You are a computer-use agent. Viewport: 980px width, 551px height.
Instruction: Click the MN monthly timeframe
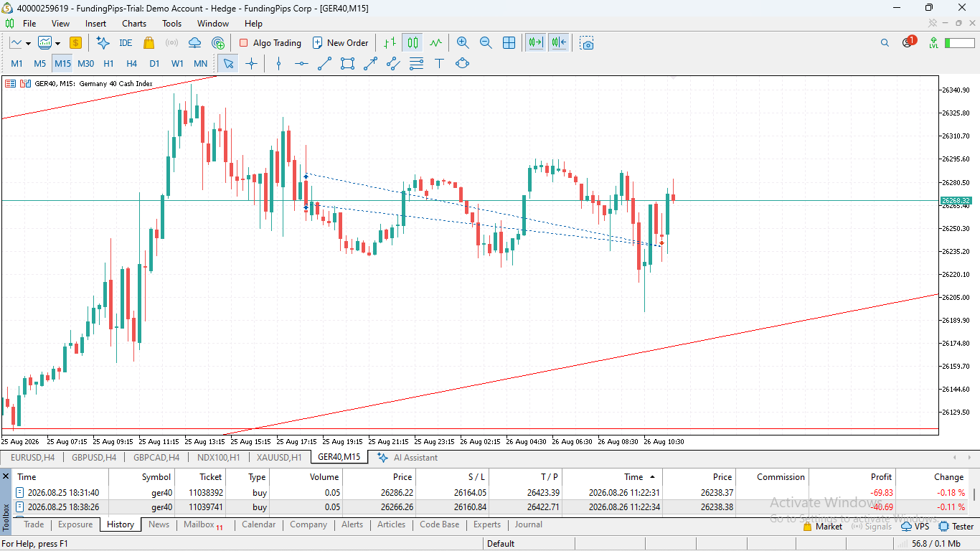(201, 63)
